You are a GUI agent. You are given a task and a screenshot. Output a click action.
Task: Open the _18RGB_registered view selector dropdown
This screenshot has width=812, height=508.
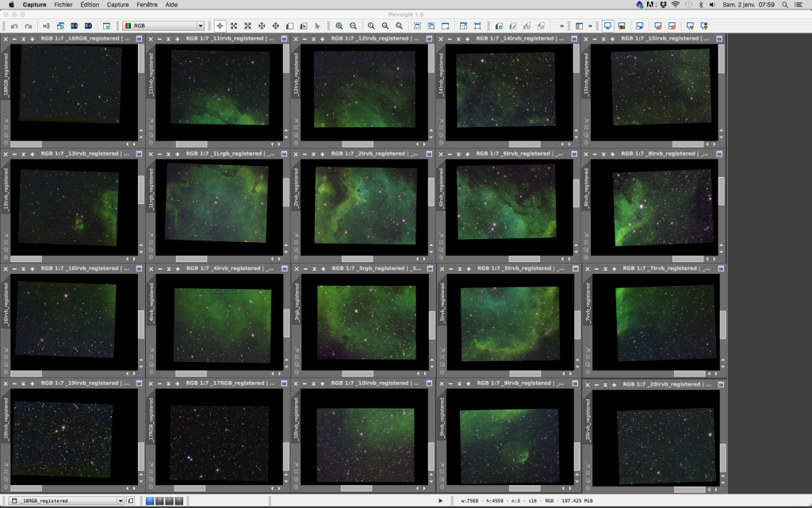tap(67, 501)
